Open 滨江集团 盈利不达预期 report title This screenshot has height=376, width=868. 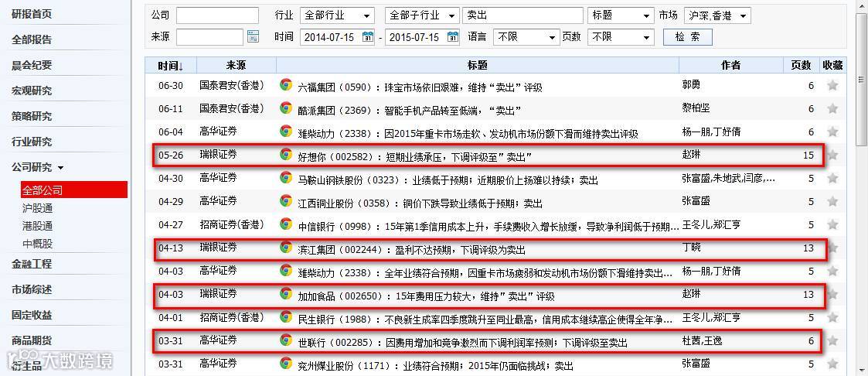[411, 250]
